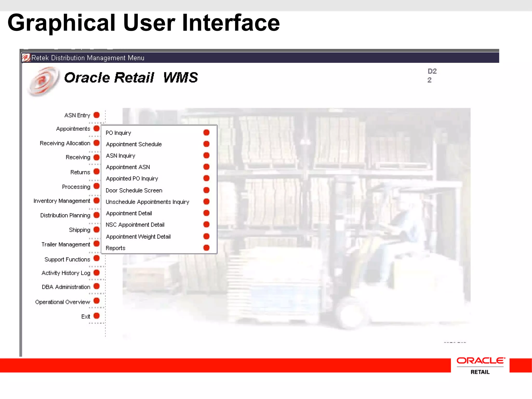Screen dimensions: 532x399
Task: Select Trailer Management in the main menu
Action: pos(66,244)
